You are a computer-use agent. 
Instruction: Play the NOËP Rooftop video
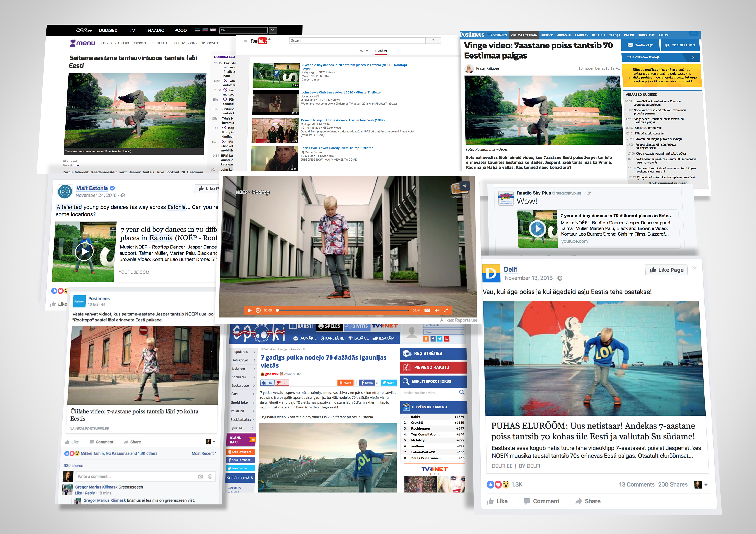point(250,310)
